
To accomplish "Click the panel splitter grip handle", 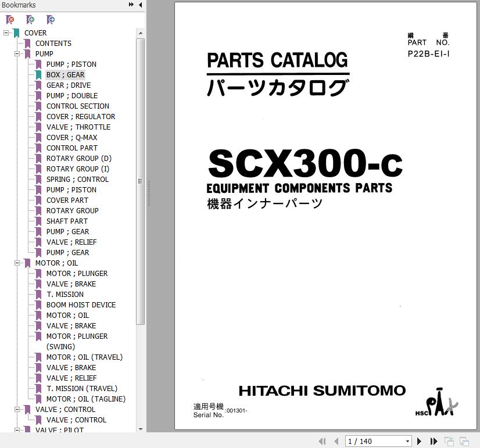I will (x=149, y=193).
